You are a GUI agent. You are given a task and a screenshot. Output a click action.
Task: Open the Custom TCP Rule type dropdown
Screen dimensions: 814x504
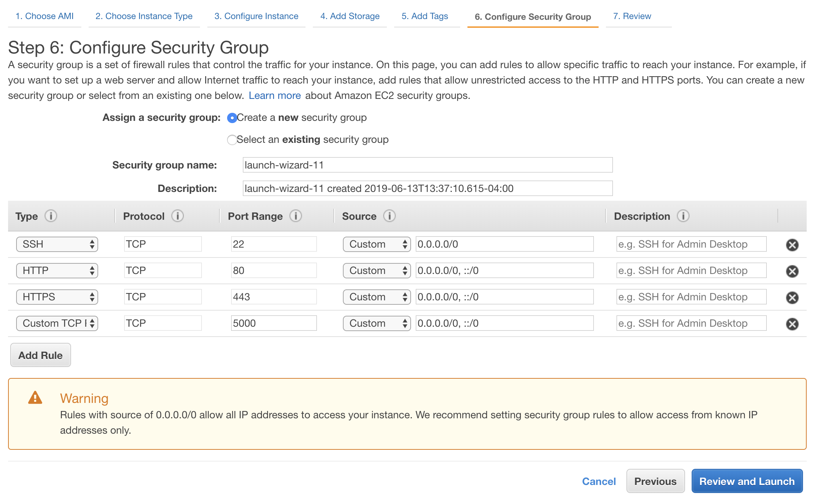coord(57,323)
